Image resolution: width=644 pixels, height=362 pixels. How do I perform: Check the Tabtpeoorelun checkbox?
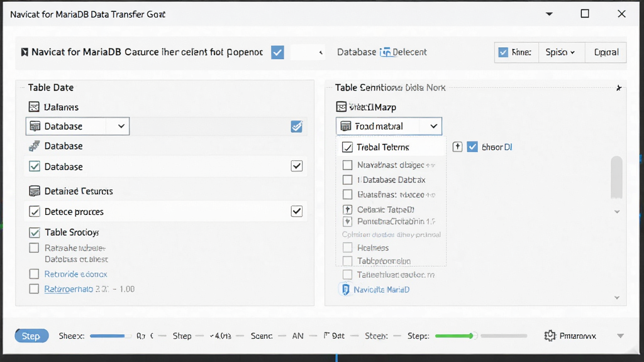pos(347,261)
